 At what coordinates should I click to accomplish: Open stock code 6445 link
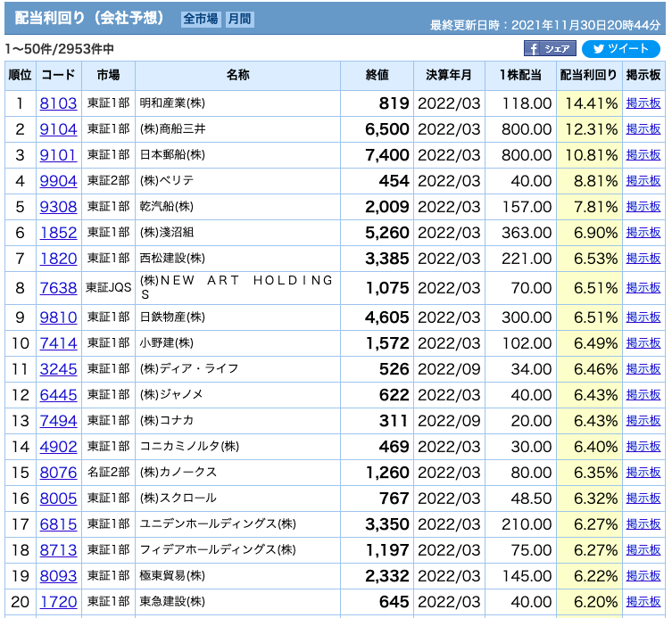click(x=58, y=395)
